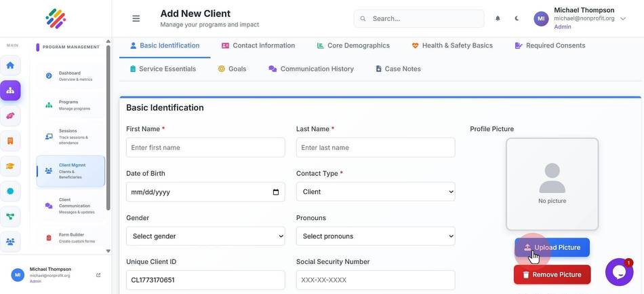Click the logout icon beside Michael Thompson footer
Image resolution: width=644 pixels, height=294 pixels.
[x=98, y=275]
